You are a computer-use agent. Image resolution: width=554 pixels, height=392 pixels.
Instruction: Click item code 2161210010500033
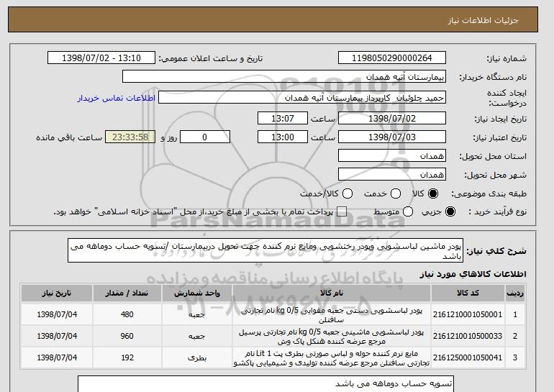468,336
